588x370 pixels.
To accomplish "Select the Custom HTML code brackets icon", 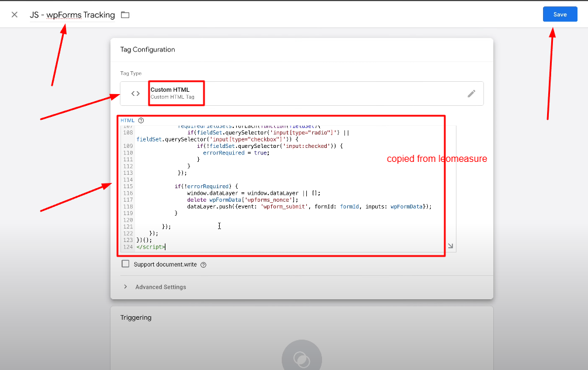I will [x=136, y=94].
